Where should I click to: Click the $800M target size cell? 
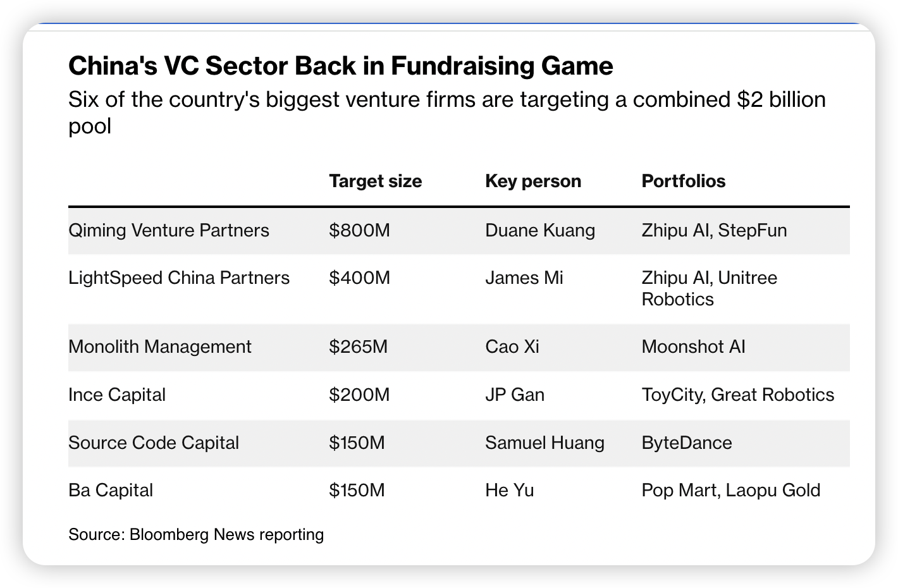pyautogui.click(x=359, y=230)
